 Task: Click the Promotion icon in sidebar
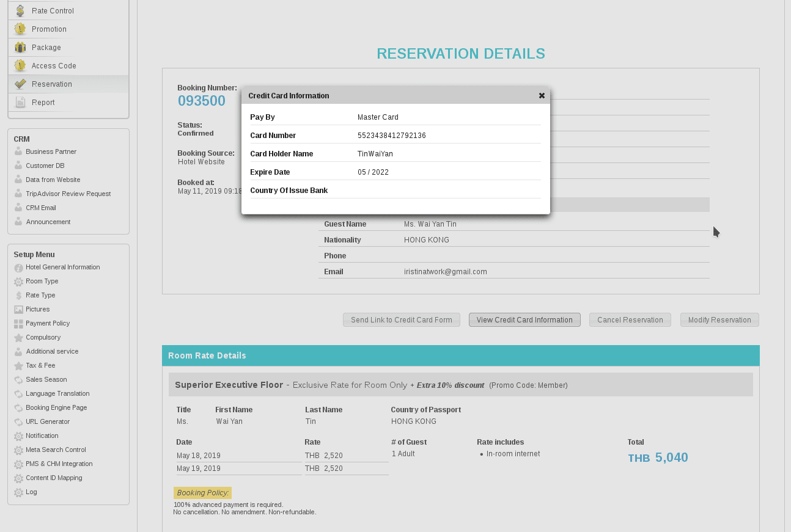(20, 29)
